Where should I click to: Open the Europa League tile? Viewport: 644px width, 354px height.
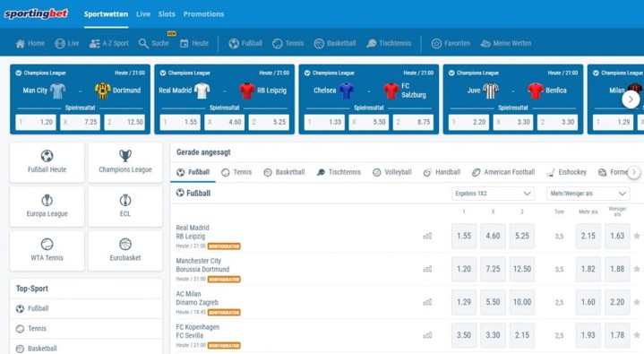click(x=47, y=206)
